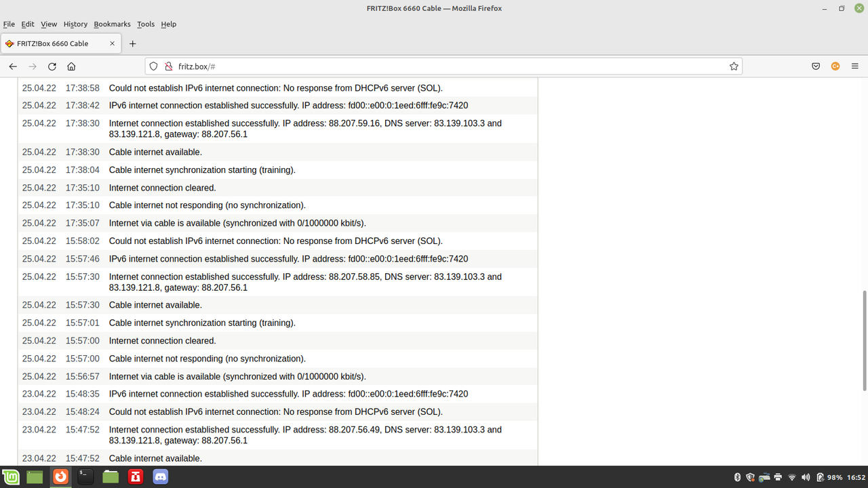Click the show desktop panel icon
Screen dimensions: 868x488
[x=35, y=477]
